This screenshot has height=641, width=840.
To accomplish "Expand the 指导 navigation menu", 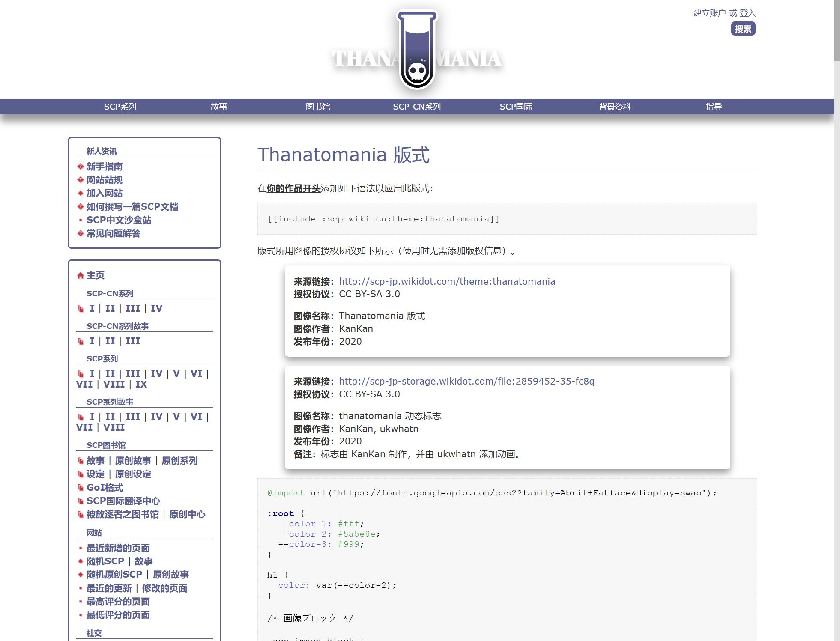I will point(714,107).
